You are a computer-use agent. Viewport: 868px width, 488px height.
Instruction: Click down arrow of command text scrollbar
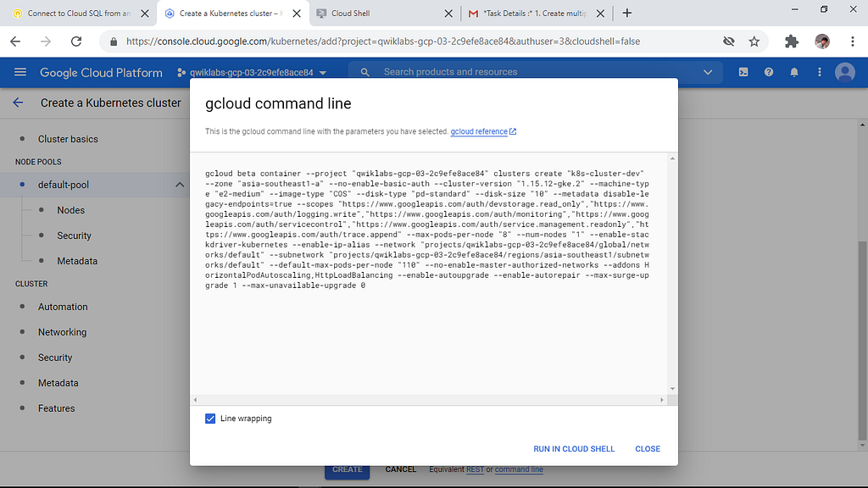[x=672, y=389]
